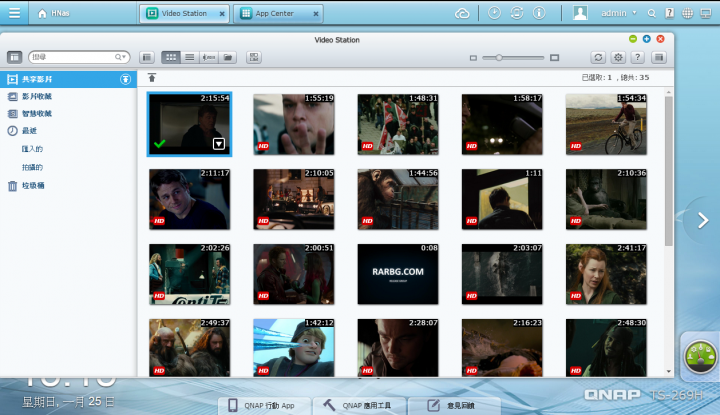720x415 pixels.
Task: Select 共享影片 in the sidebar
Action: coord(68,79)
